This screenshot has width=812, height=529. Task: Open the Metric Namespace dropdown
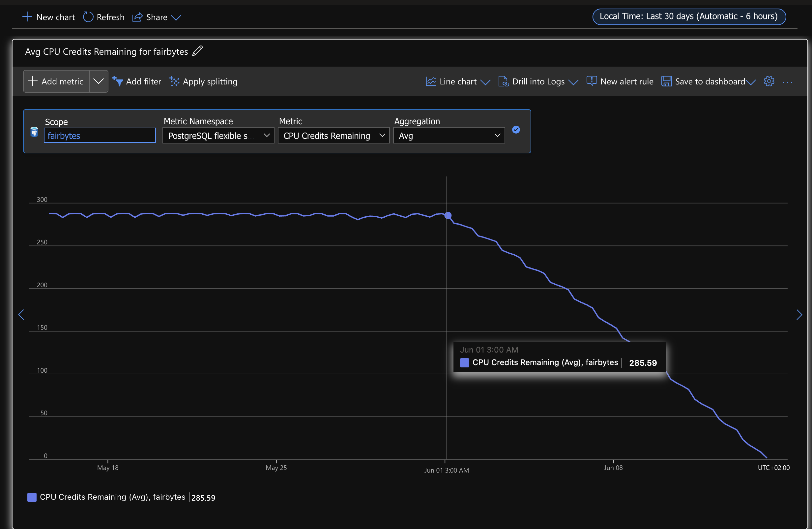[218, 136]
